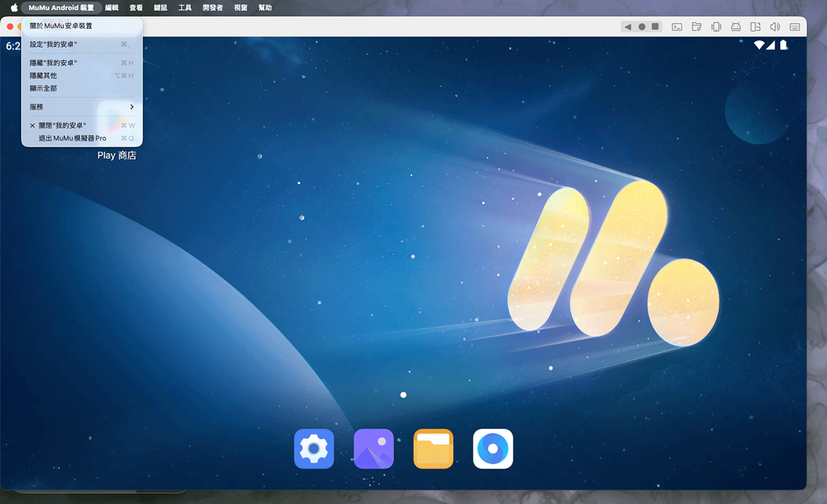The height and width of the screenshot is (504, 827).
Task: Tap the recent apps square button
Action: 655,27
